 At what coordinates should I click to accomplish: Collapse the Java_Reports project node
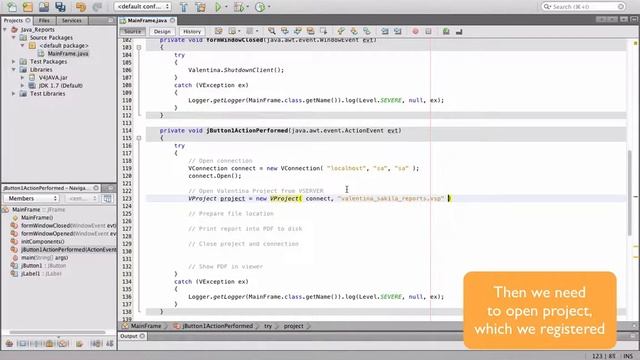(x=5, y=29)
